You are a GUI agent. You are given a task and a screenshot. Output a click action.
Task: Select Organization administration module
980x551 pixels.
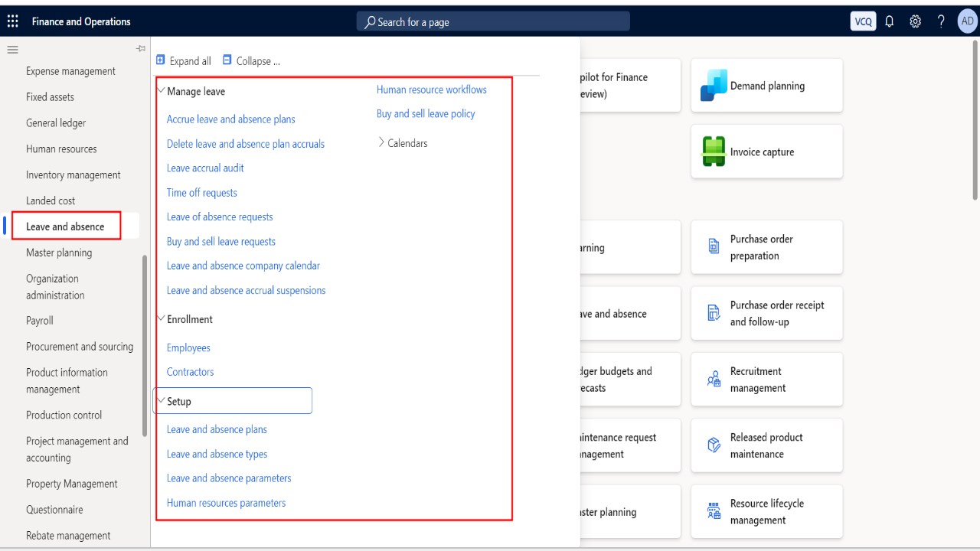[55, 287]
